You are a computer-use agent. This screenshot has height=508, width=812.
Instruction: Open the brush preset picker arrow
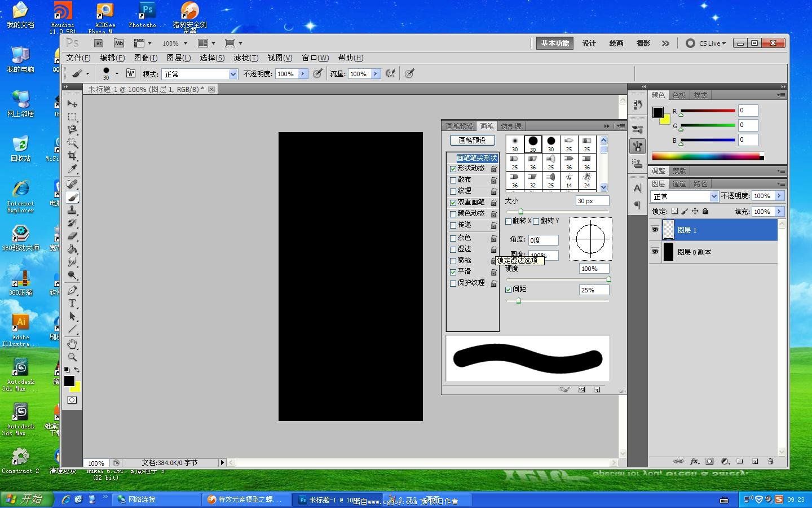coord(117,73)
